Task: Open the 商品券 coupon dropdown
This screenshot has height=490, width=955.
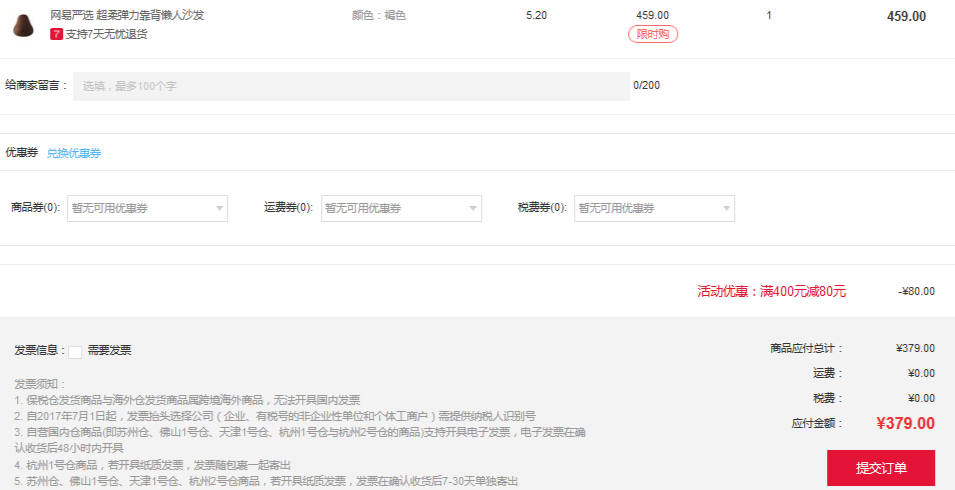Action: pyautogui.click(x=147, y=208)
